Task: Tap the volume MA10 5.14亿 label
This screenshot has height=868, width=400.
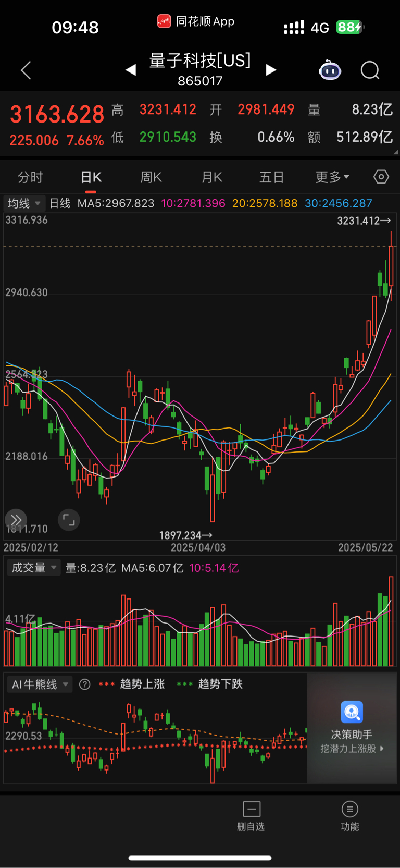Action: click(x=214, y=568)
